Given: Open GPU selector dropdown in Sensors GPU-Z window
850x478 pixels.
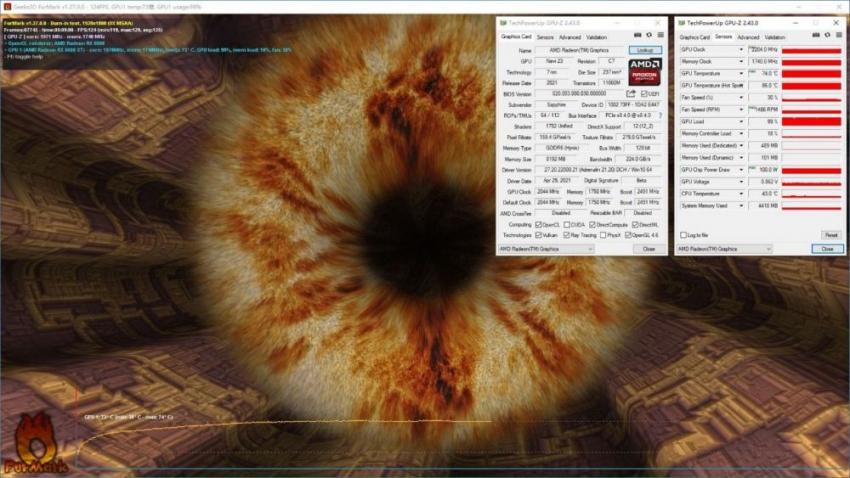Looking at the screenshot, I should coord(724,249).
